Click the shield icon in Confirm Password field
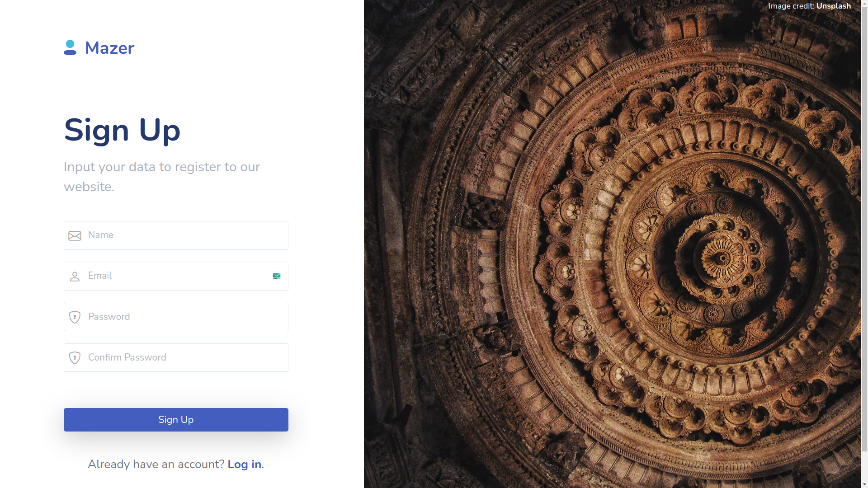The image size is (868, 488). pos(75,358)
